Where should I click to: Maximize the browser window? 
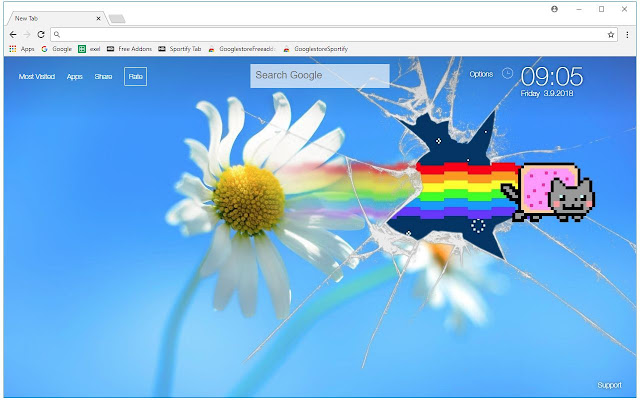pyautogui.click(x=601, y=9)
